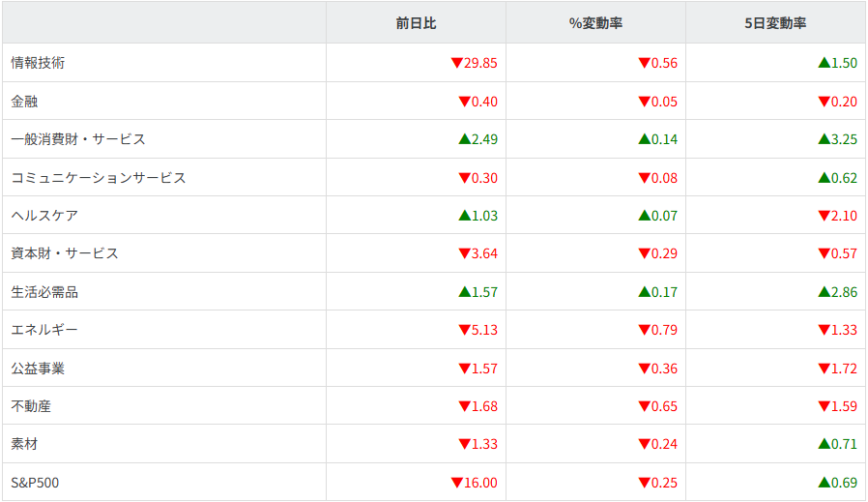Click the 生活必需品 sector label
The height and width of the screenshot is (502, 868).
point(44,292)
